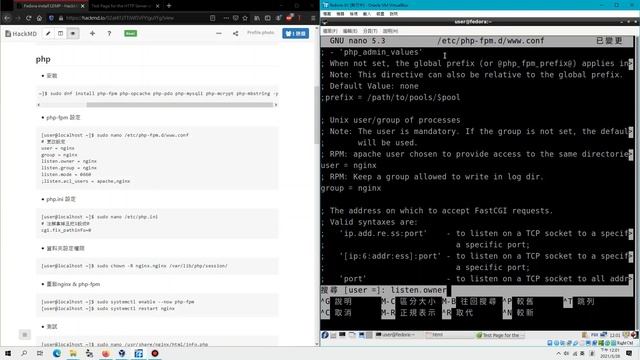Bookmark this page with star icon
Viewport: 640px width, 360px height.
click(x=245, y=18)
